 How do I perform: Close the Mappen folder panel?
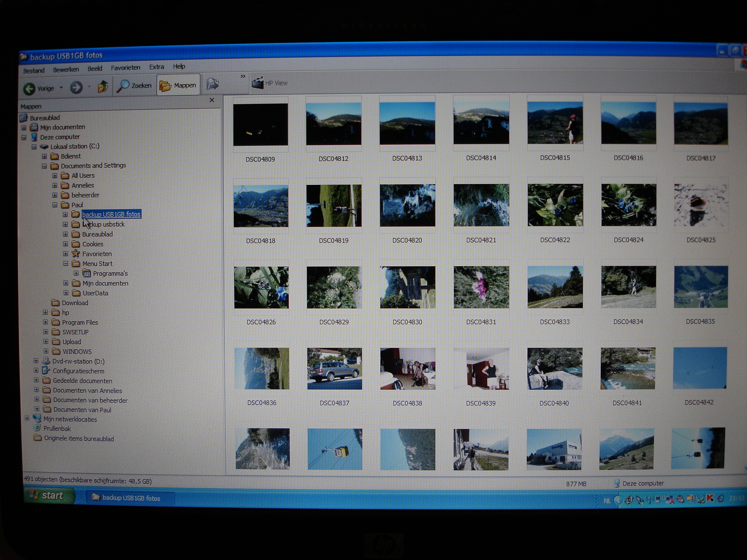point(212,100)
